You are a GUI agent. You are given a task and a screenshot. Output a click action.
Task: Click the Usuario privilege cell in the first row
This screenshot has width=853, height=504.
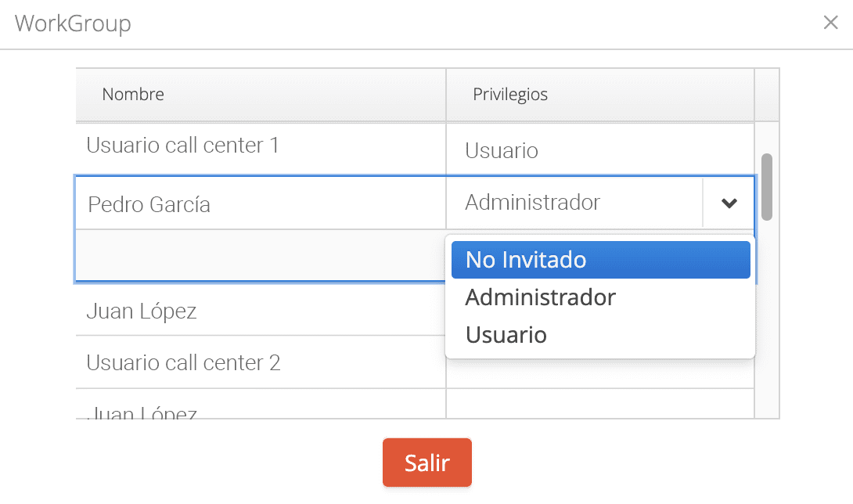600,149
